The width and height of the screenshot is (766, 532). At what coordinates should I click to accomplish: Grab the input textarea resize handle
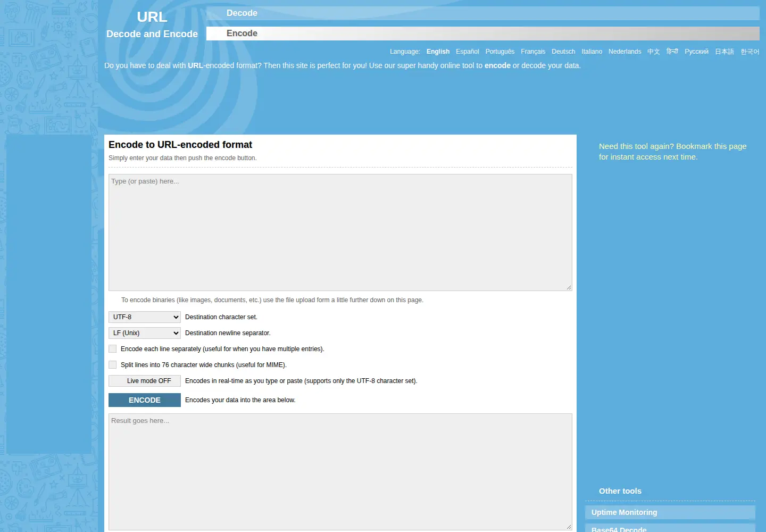point(569,287)
